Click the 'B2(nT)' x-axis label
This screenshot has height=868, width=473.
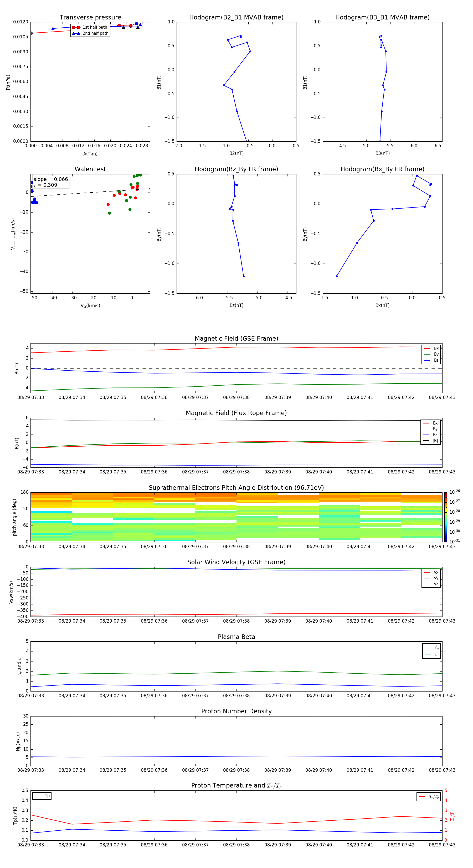tap(236, 153)
